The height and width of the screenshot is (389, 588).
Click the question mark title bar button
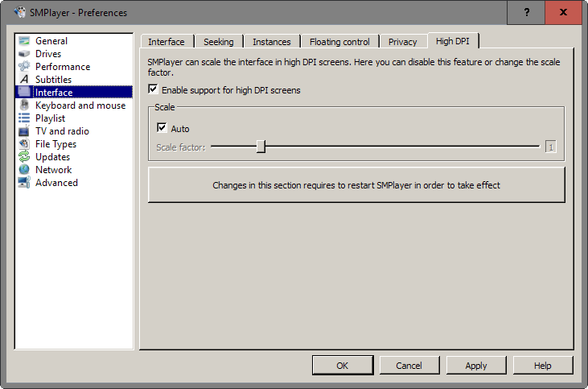[x=527, y=12]
